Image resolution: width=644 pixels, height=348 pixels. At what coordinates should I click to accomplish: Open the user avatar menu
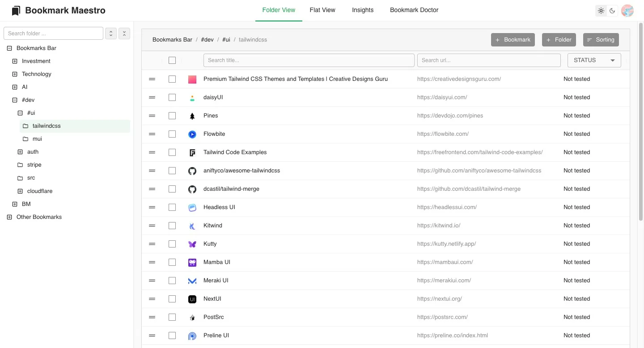[627, 11]
